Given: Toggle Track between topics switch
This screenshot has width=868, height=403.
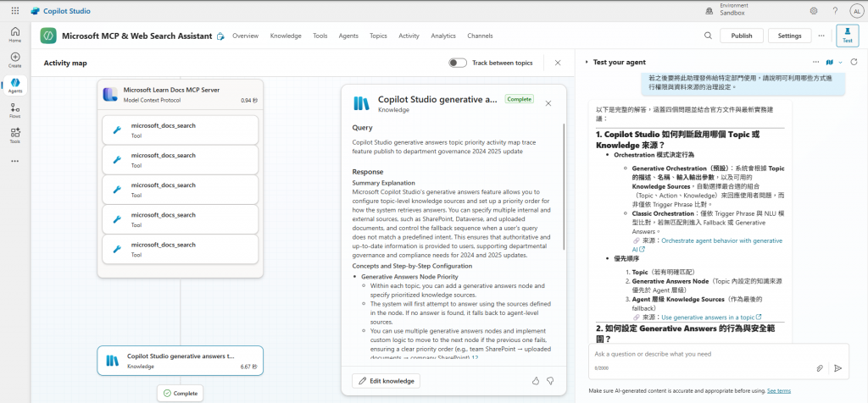Looking at the screenshot, I should (458, 63).
